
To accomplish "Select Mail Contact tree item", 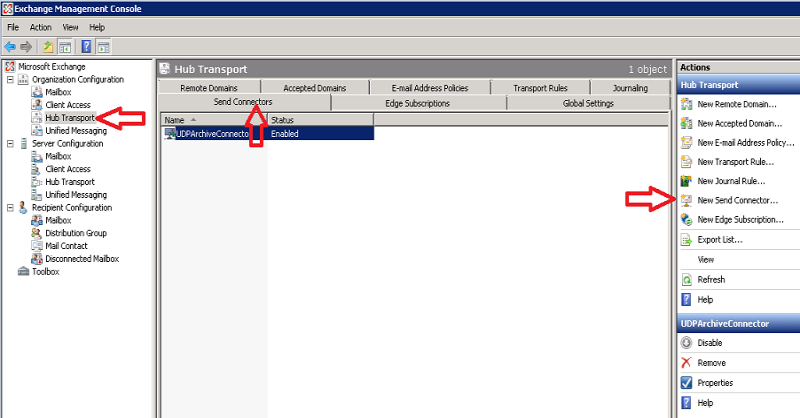I will tap(66, 246).
